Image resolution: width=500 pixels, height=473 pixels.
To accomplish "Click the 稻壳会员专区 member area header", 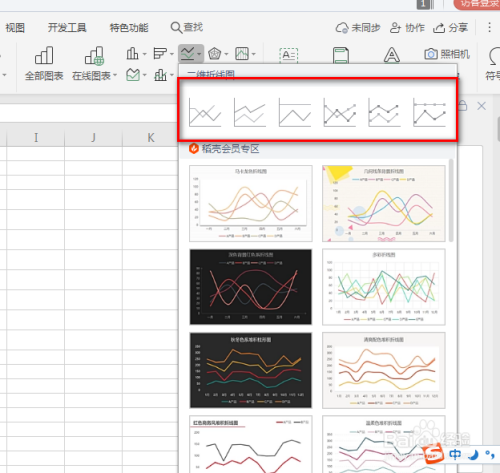I will point(224,149).
